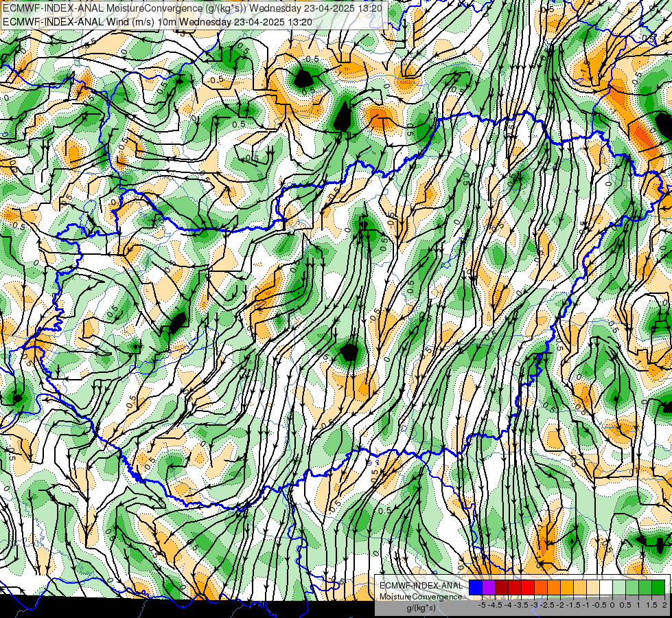Select the pale peach swatch between -1 and -0.5
The width and height of the screenshot is (672, 618).
pos(593,587)
